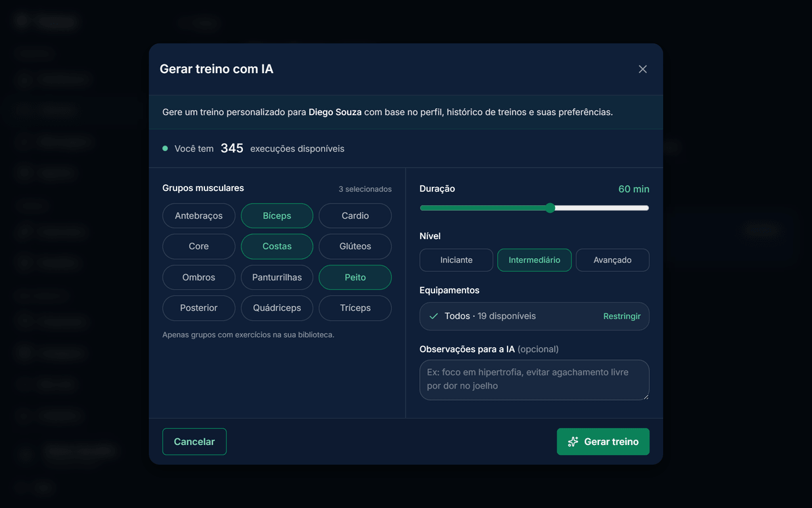Click the Gerar treino button
Viewport: 812px width, 508px height.
tap(603, 442)
